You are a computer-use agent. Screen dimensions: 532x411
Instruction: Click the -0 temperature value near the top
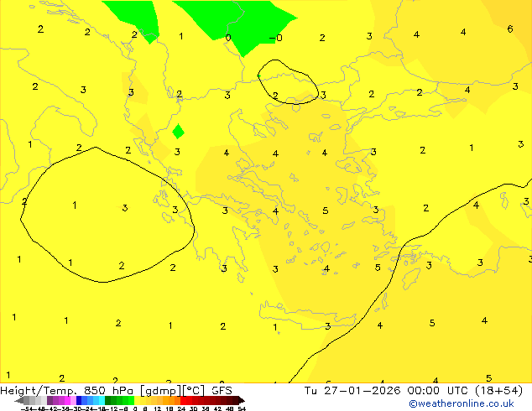coord(278,38)
